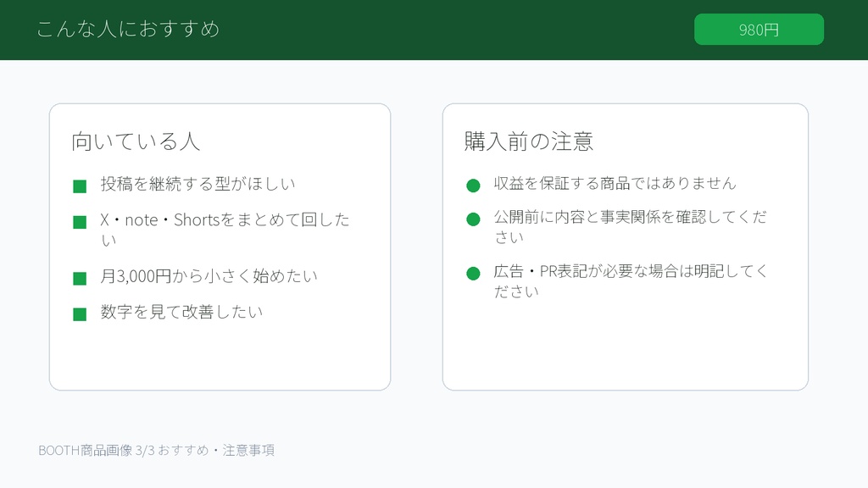Click the text 投稿を継続する型がほしい
This screenshot has height=488, width=868.
tap(198, 184)
